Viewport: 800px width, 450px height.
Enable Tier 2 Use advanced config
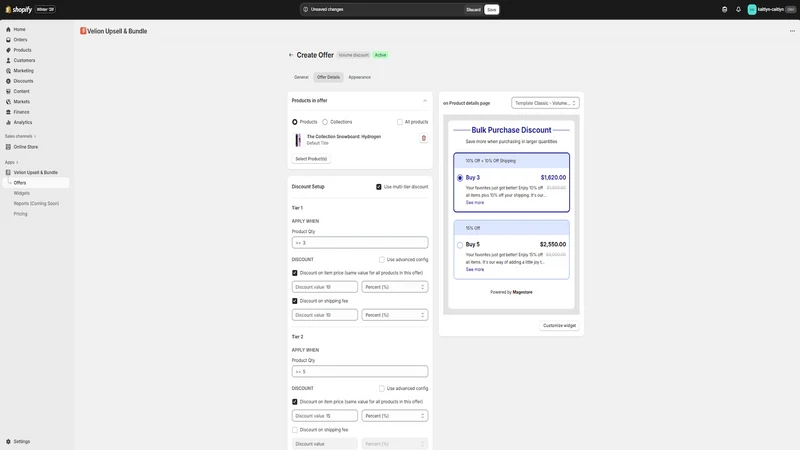click(382, 388)
